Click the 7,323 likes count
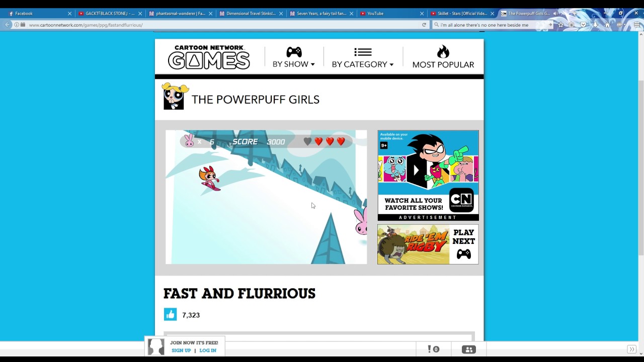The image size is (644, 362). click(191, 315)
